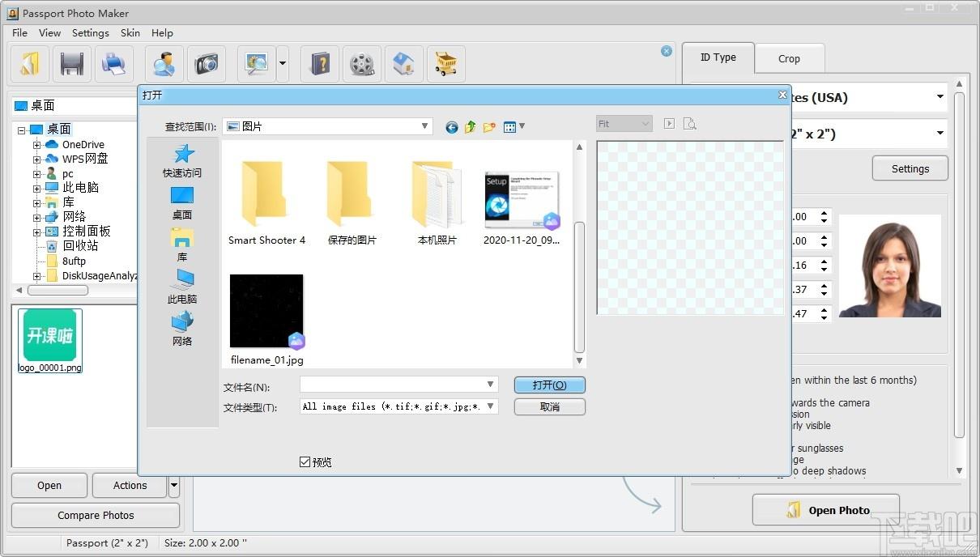Toggle the 预览 preview checkbox

(x=305, y=462)
